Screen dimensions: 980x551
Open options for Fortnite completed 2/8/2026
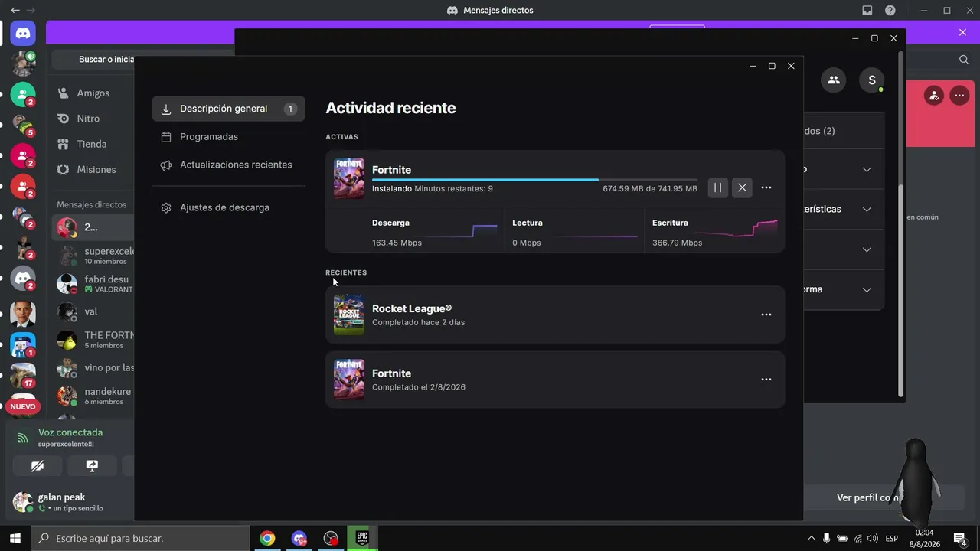[x=766, y=380]
